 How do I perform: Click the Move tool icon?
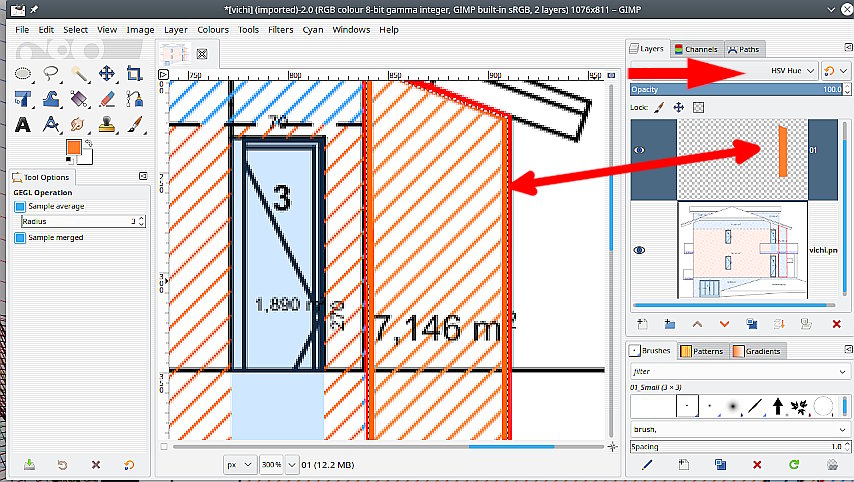click(106, 73)
